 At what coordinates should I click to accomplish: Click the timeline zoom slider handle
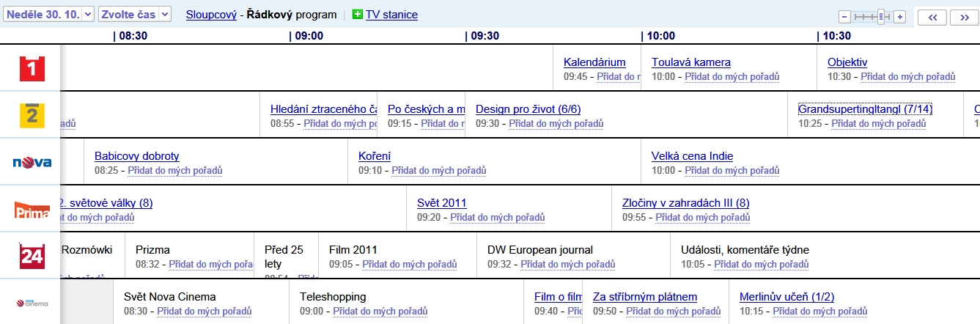click(881, 17)
